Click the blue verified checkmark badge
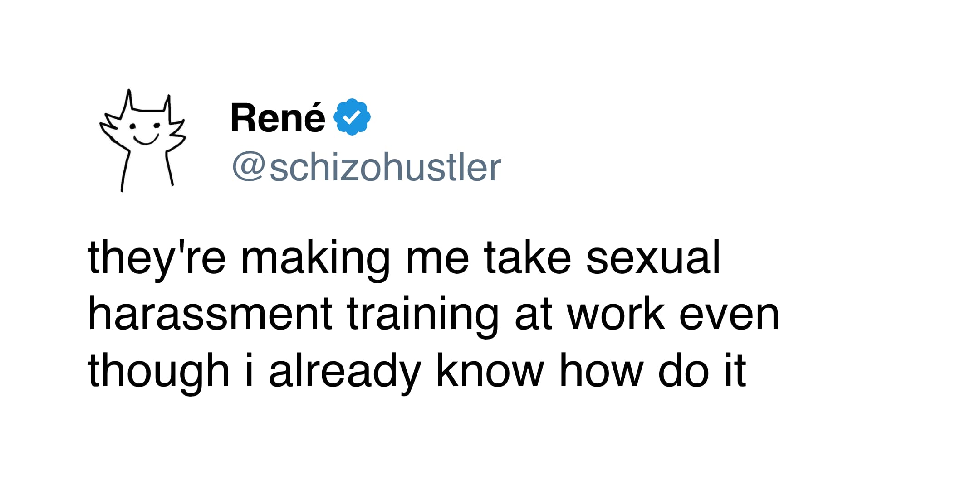This screenshot has height=485, width=980. [x=352, y=117]
